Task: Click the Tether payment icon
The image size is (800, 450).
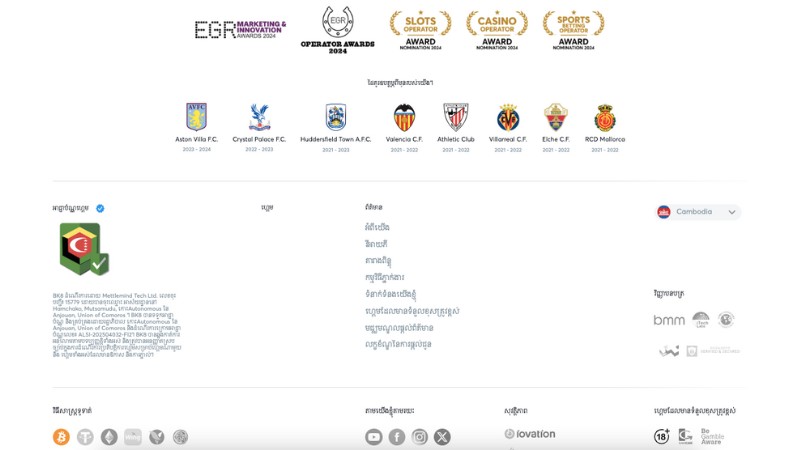Action: tap(85, 437)
